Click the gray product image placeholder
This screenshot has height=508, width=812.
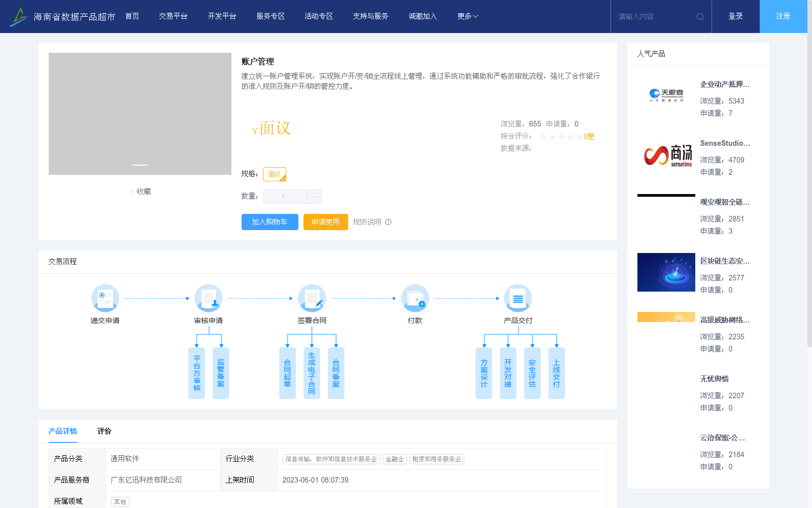pyautogui.click(x=140, y=114)
